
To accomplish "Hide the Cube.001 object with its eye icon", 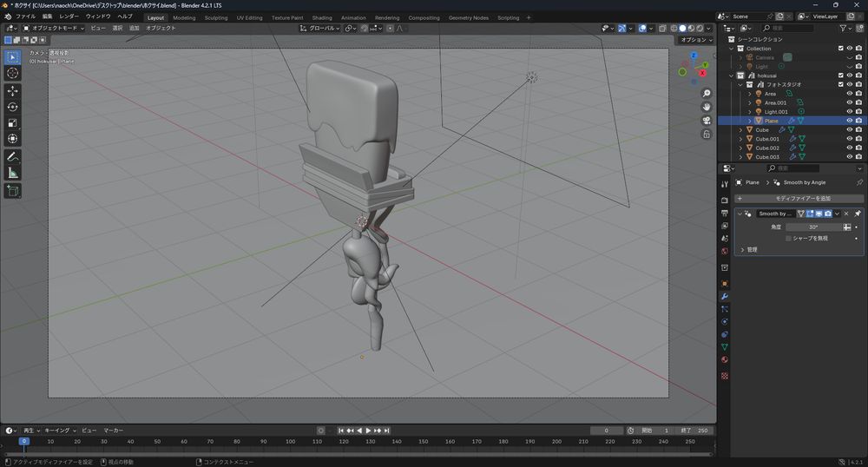I will click(x=849, y=139).
